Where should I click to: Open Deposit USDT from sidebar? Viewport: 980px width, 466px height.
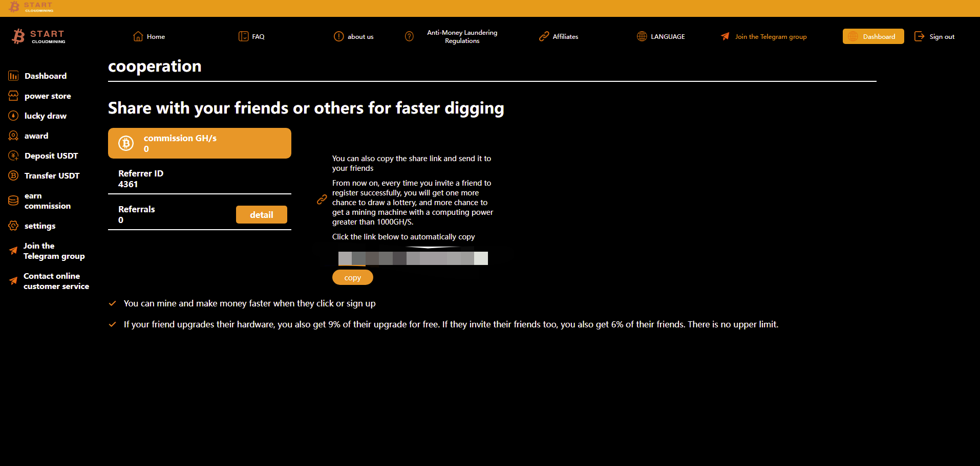pyautogui.click(x=51, y=156)
